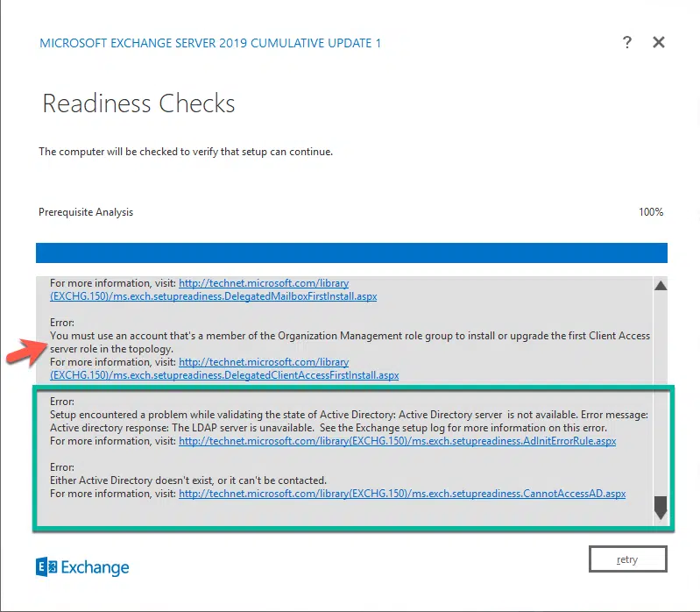Open the DelegatedMailboxFirstInstall.aspx link

(214, 289)
